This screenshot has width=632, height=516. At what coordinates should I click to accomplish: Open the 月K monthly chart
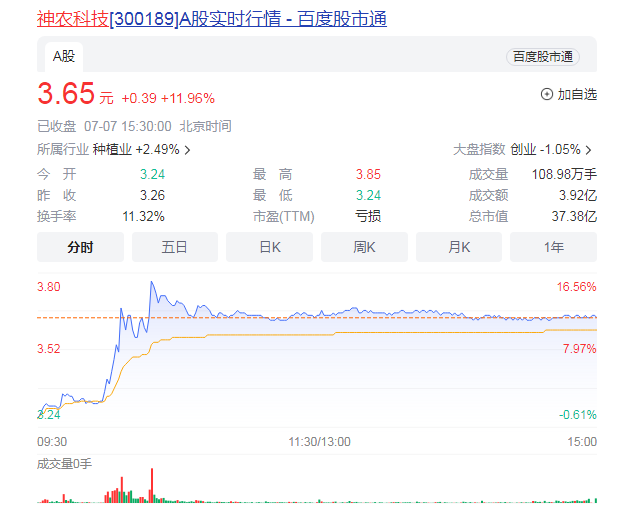(x=459, y=247)
